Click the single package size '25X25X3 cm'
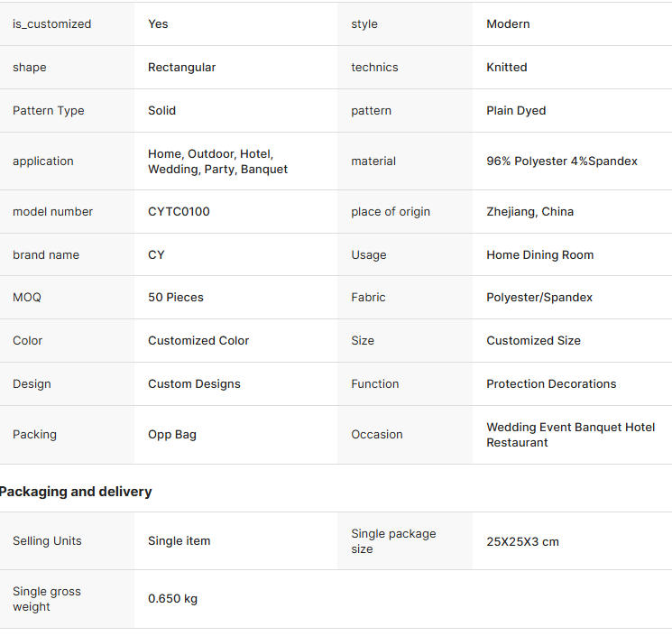 tap(522, 542)
